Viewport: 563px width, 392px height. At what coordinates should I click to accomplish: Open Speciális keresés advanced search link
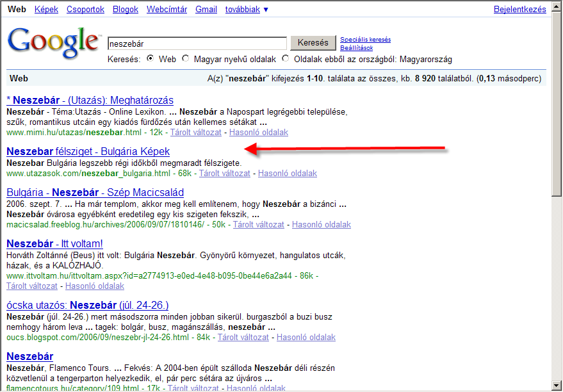366,40
